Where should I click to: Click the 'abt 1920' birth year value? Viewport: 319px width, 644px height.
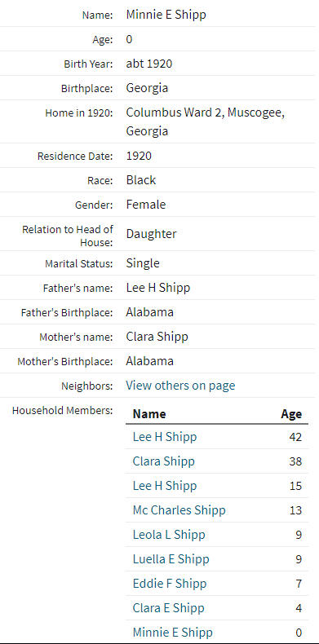pyautogui.click(x=148, y=64)
